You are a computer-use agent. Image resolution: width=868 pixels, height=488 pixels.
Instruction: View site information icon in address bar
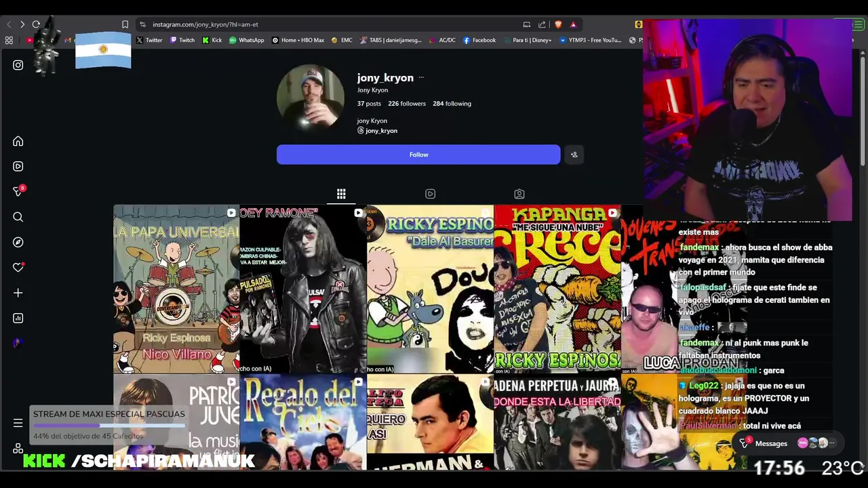[x=142, y=24]
